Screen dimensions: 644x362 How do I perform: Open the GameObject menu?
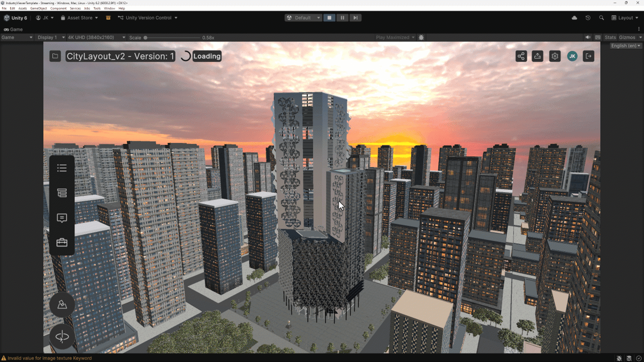38,8
